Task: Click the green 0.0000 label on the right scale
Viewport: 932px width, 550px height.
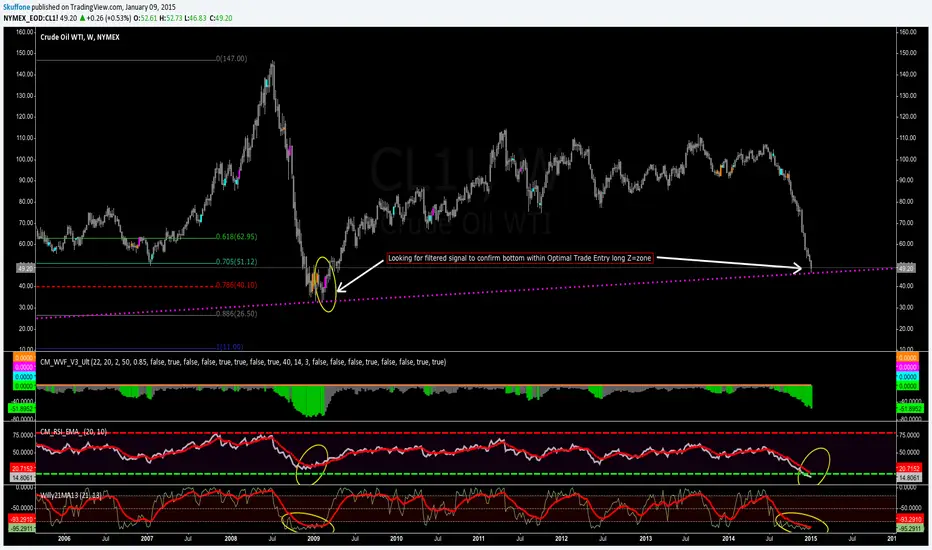Action: [907, 386]
